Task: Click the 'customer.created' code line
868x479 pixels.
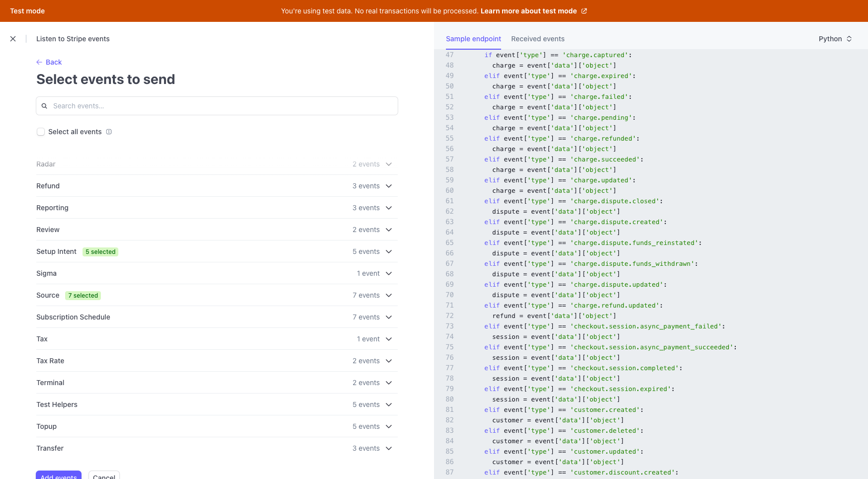Action: coord(564,410)
